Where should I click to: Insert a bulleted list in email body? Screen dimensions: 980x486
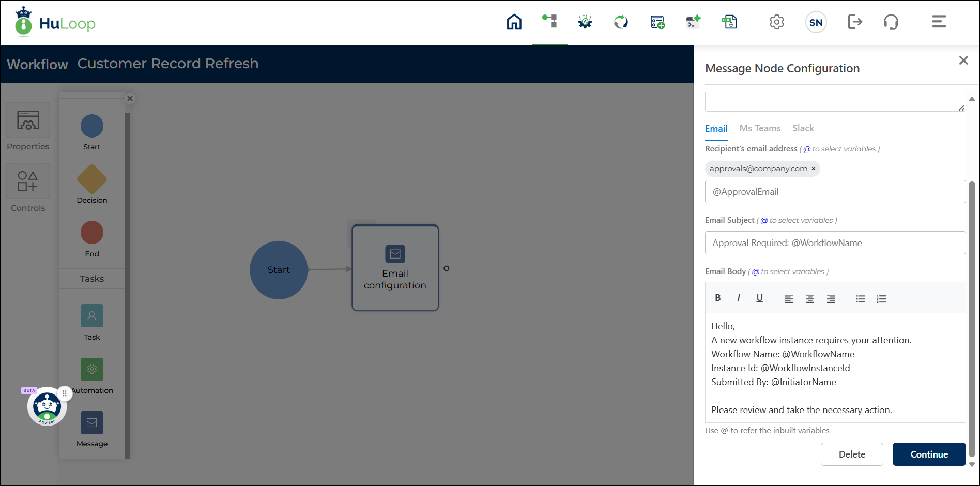[x=861, y=298]
